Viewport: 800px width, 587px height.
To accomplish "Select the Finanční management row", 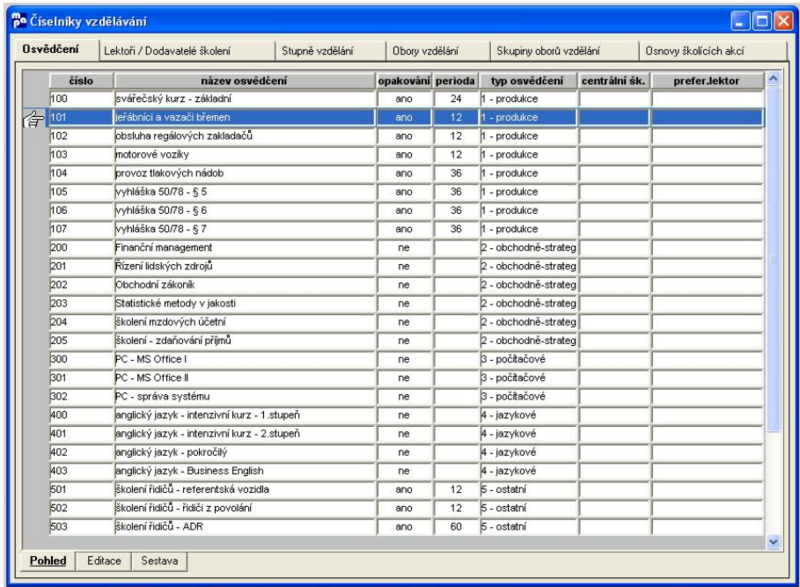I will point(406,248).
